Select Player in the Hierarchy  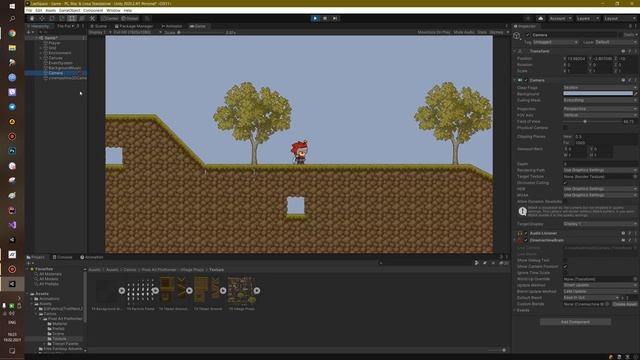[54, 43]
